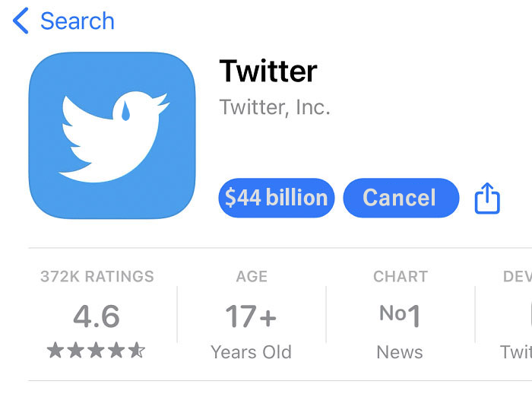Tap the 17+ age rating

tap(251, 315)
